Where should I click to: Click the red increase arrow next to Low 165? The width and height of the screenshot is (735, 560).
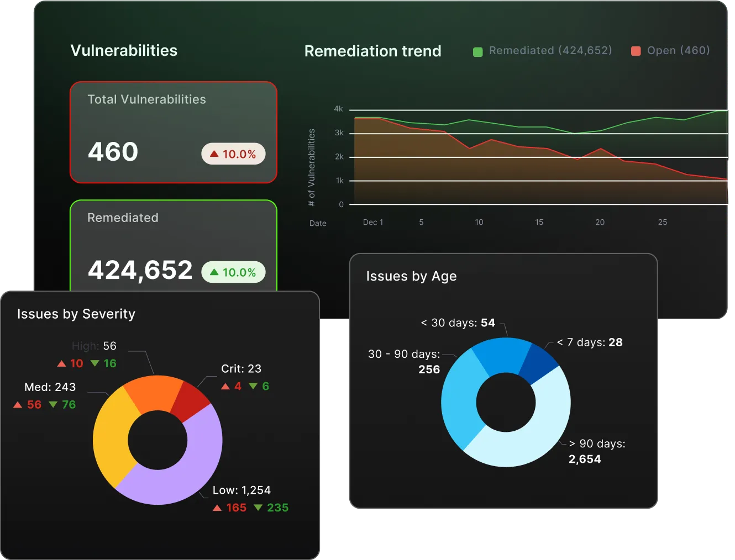click(x=218, y=508)
